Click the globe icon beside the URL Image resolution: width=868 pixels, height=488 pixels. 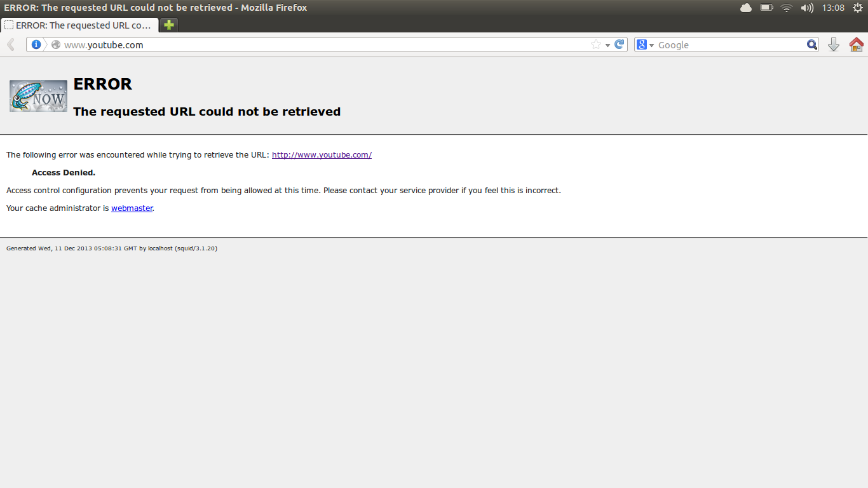(55, 44)
